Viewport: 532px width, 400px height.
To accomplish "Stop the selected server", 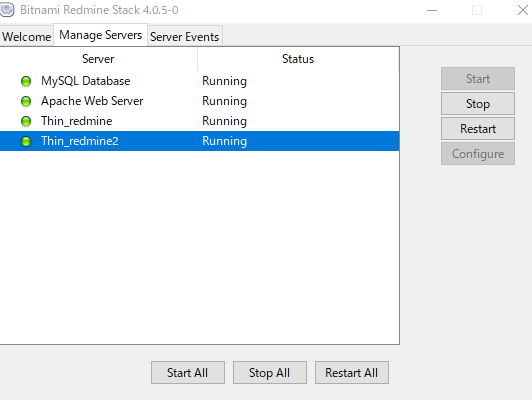I will 478,103.
